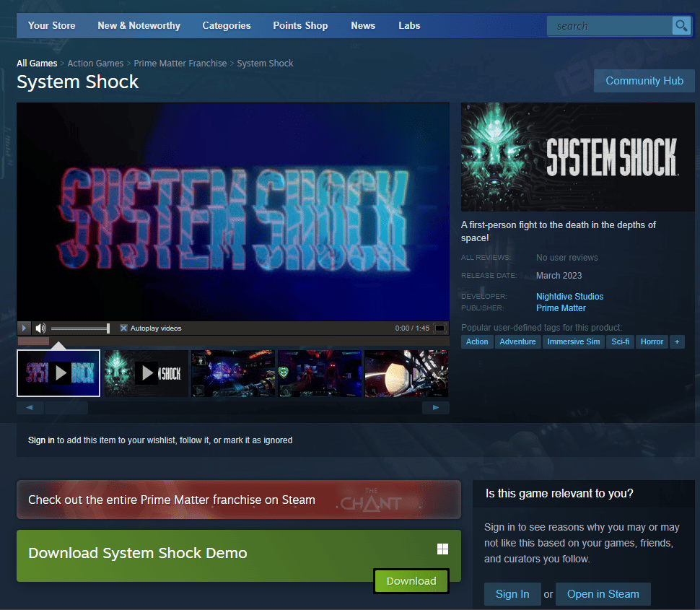The image size is (700, 610).
Task: Focus the store search field
Action: click(609, 26)
